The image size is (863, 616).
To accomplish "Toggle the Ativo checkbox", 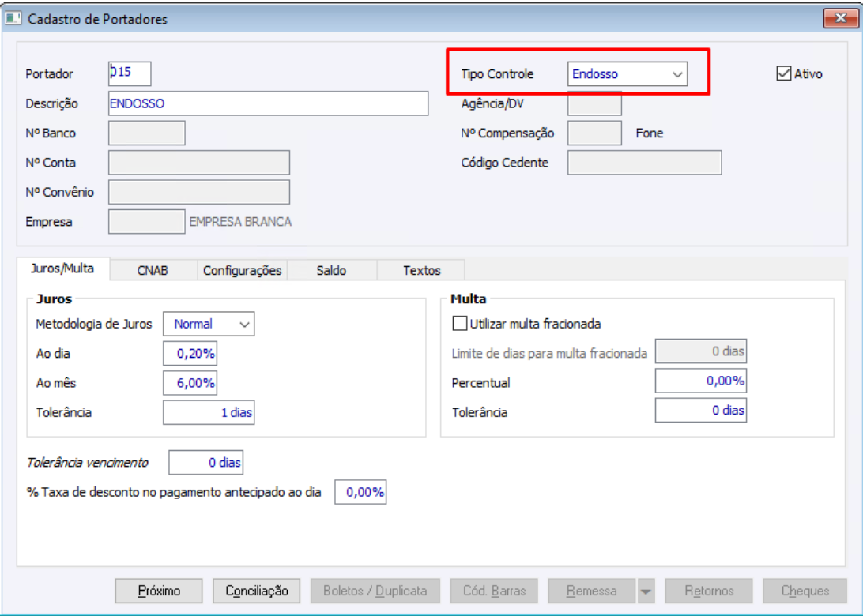I will (783, 73).
